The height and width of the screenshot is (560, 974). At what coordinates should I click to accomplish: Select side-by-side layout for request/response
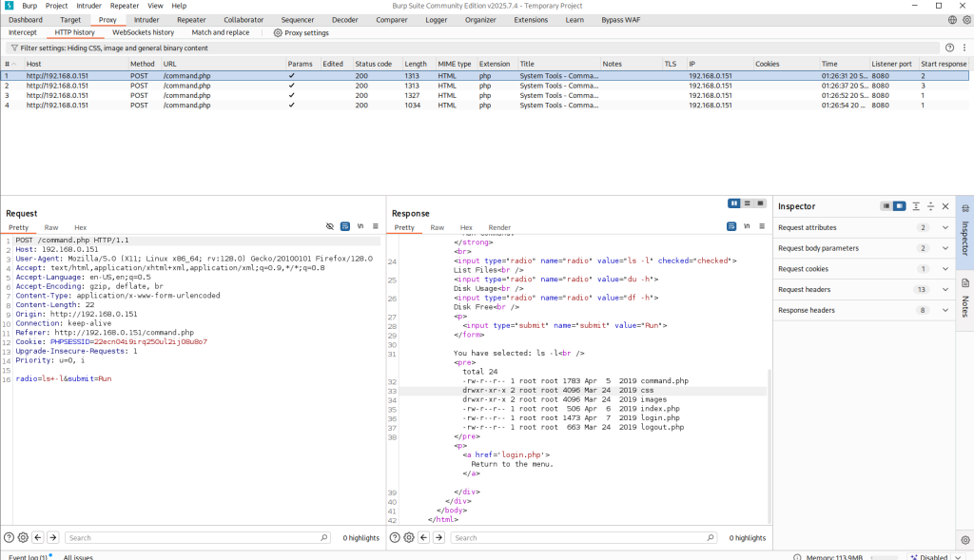[734, 203]
